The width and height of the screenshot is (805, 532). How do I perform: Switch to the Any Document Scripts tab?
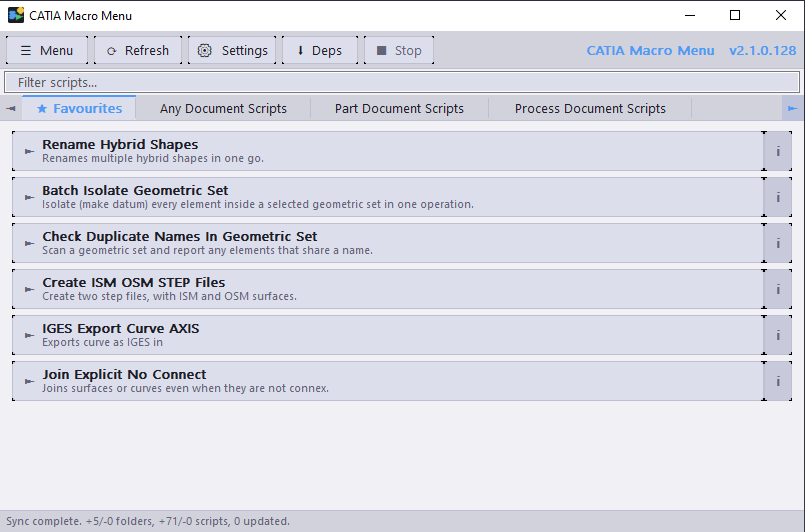(x=223, y=108)
